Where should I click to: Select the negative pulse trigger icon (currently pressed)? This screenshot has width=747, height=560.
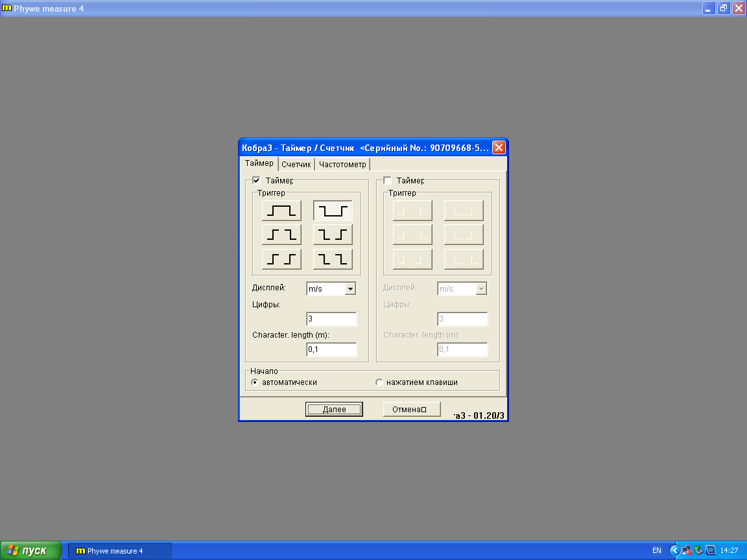point(333,211)
